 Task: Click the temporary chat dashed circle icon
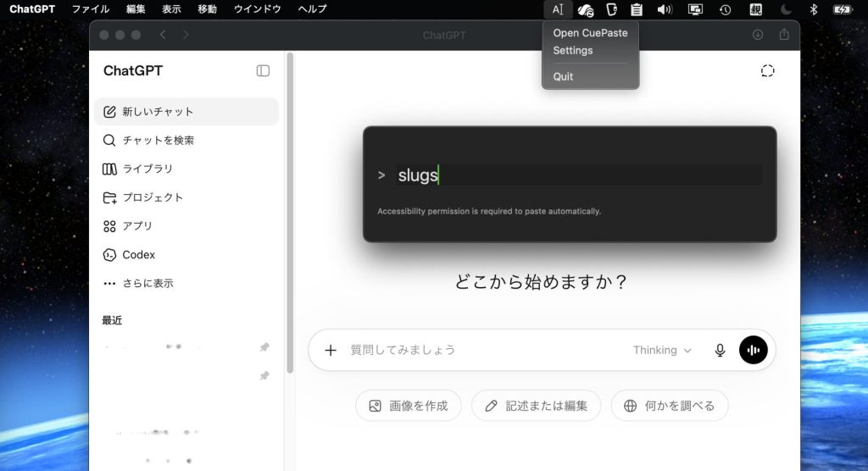(767, 71)
